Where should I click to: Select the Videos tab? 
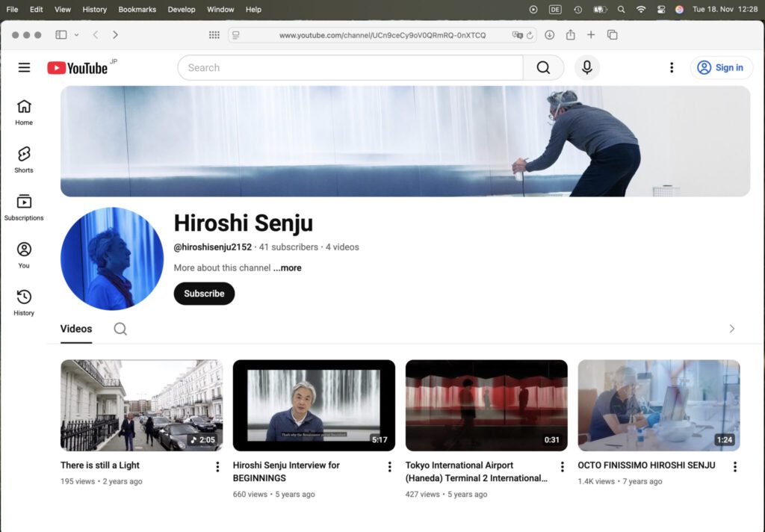pyautogui.click(x=76, y=329)
